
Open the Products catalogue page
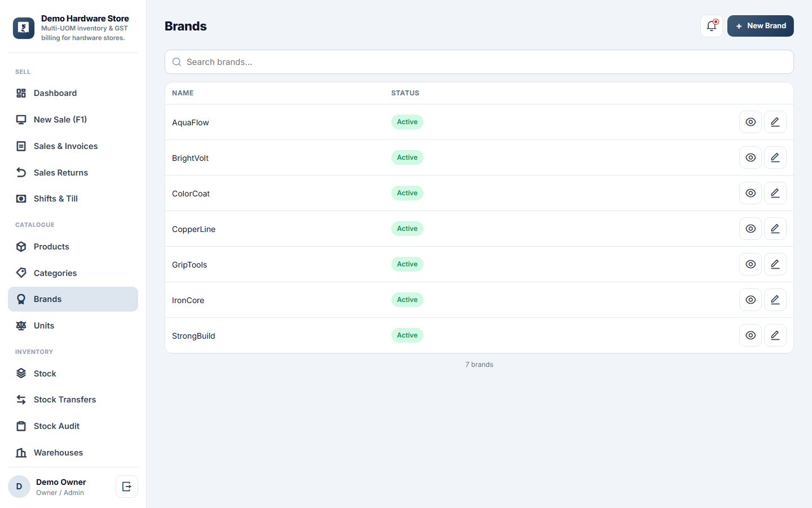[73, 247]
